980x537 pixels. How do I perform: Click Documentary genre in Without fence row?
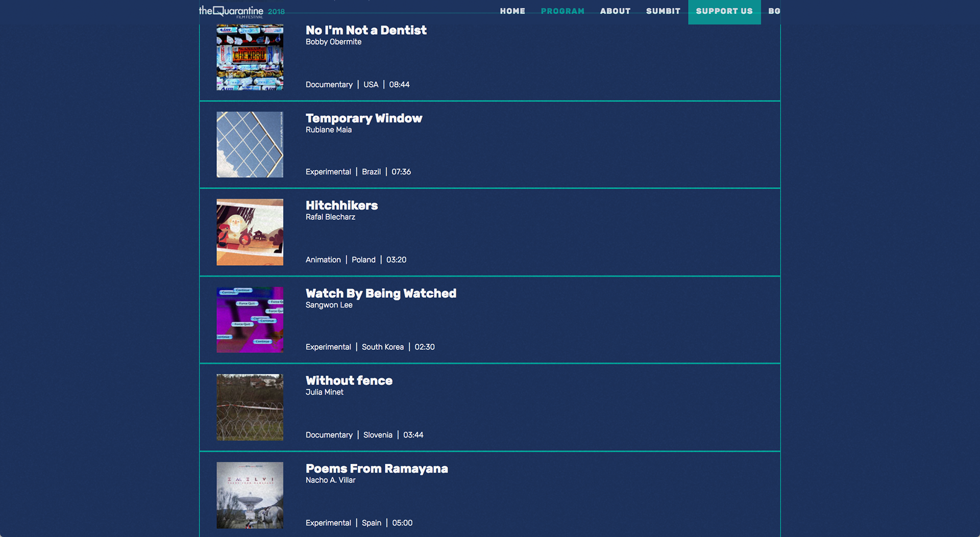click(x=329, y=435)
